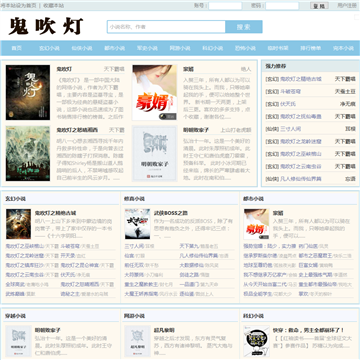Click 快穿 book cover in 科幻小说 section

[x=256, y=341]
